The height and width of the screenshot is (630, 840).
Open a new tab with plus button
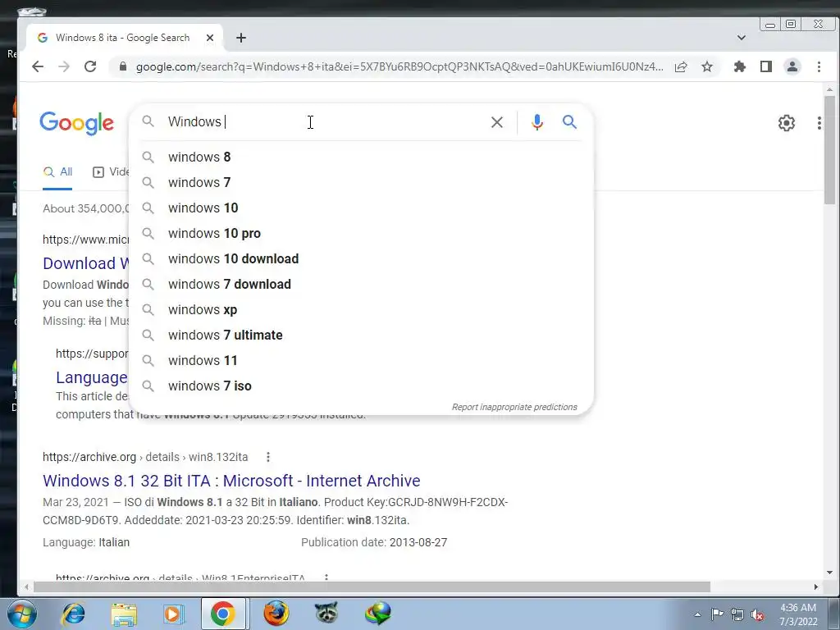(241, 38)
